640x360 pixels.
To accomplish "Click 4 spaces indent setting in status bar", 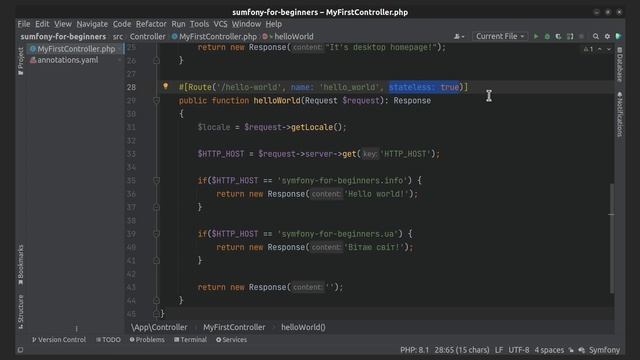I will [549, 350].
